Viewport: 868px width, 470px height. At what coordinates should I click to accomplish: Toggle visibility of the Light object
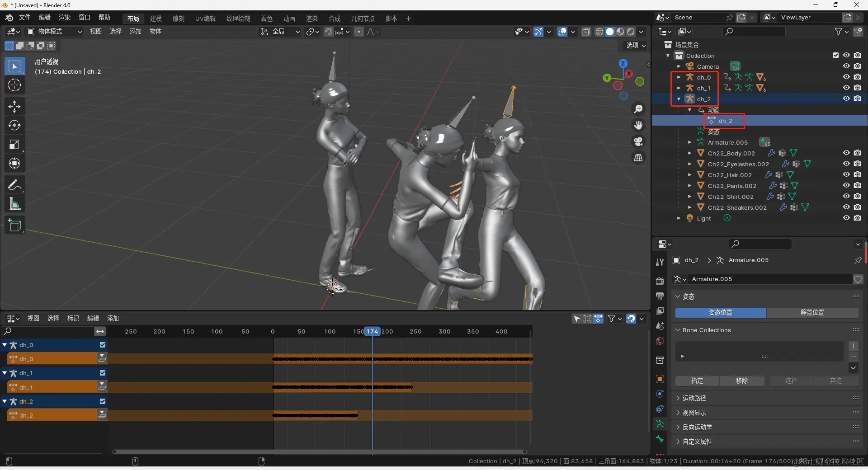point(846,218)
